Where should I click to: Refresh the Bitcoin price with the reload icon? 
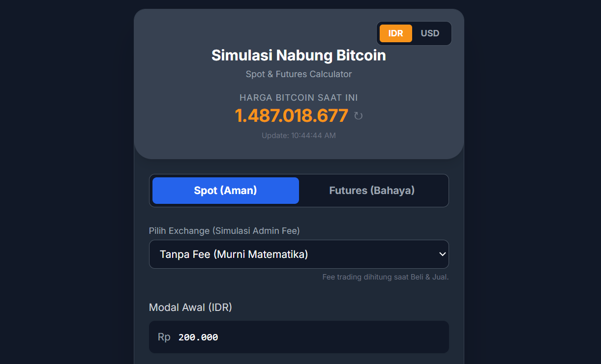(x=359, y=116)
